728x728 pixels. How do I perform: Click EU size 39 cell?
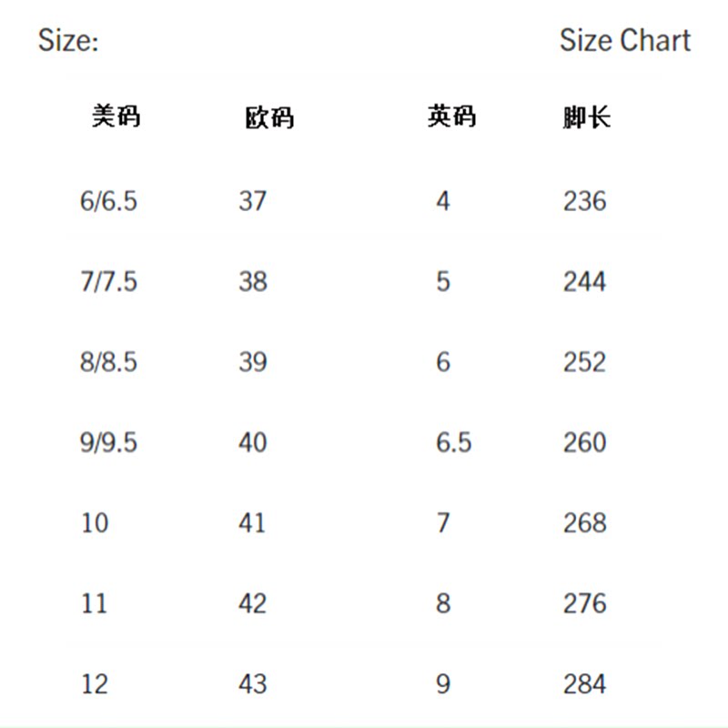click(x=253, y=362)
